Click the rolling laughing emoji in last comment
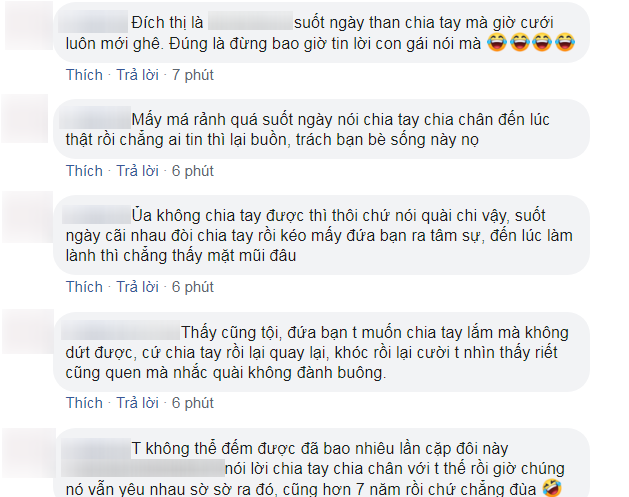 click(x=552, y=488)
